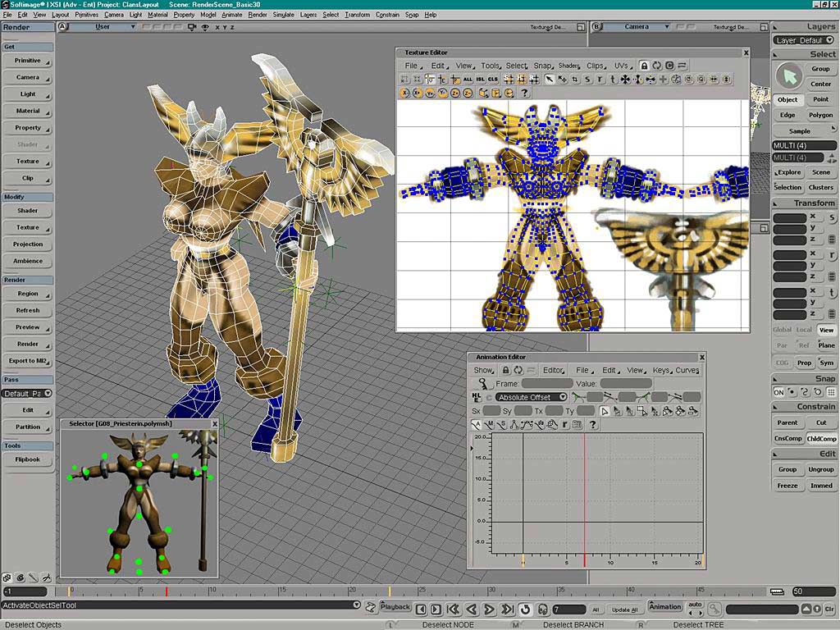Click the lock icon in Texture Editor
This screenshot has width=840, height=630.
click(645, 66)
